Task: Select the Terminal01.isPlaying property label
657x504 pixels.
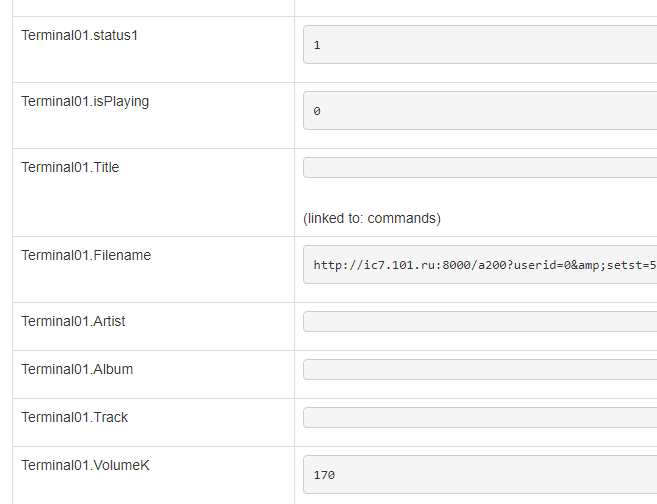Action: (x=85, y=101)
